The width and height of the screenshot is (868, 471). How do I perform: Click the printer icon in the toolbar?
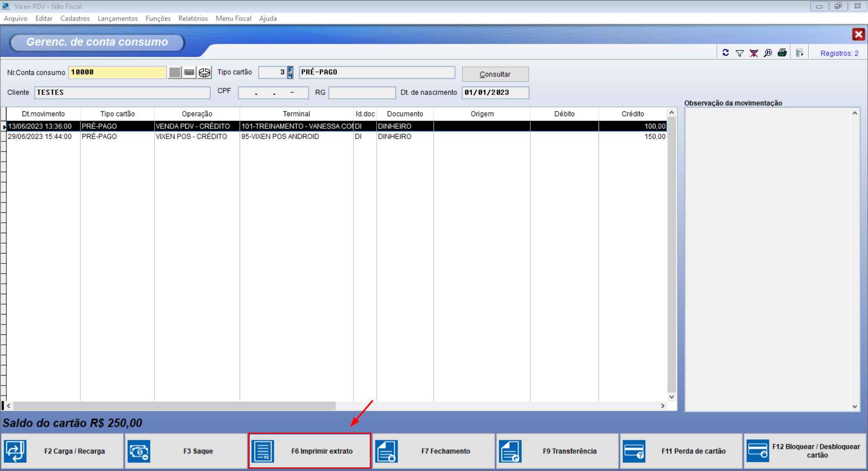[x=782, y=53]
